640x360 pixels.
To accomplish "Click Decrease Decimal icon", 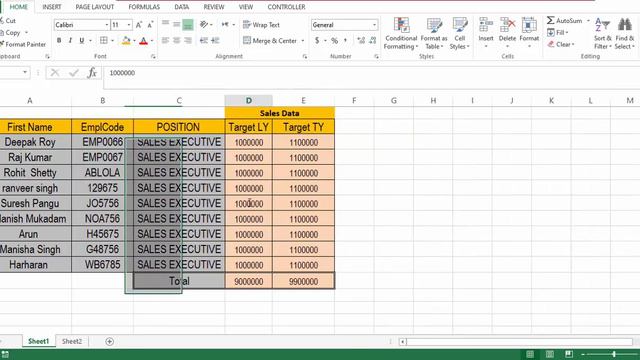I will [x=372, y=40].
